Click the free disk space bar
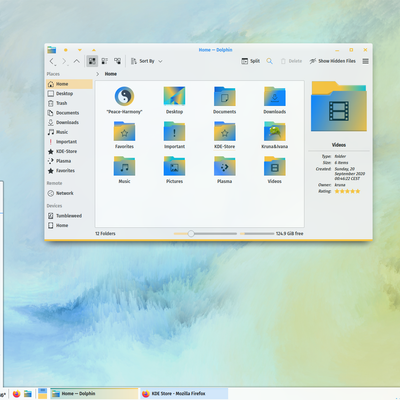 [x=257, y=234]
